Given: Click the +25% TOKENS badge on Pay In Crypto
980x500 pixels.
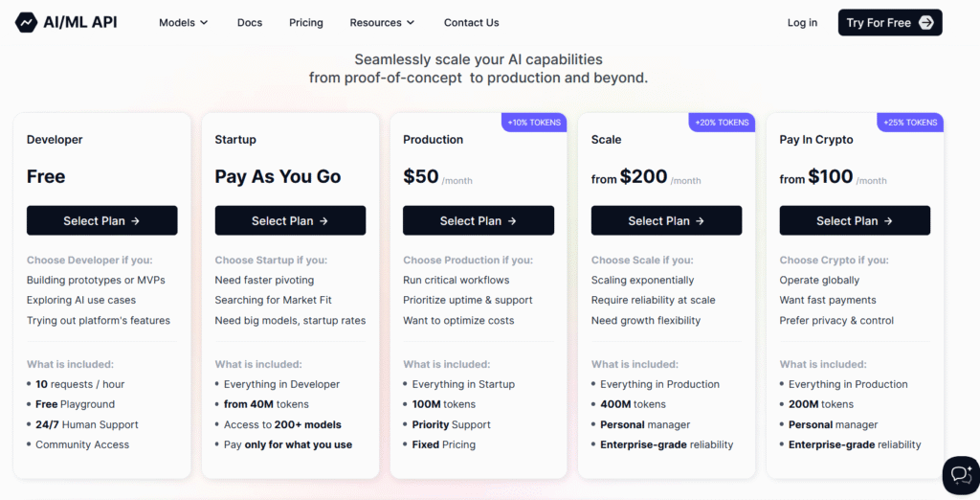Looking at the screenshot, I should [910, 123].
